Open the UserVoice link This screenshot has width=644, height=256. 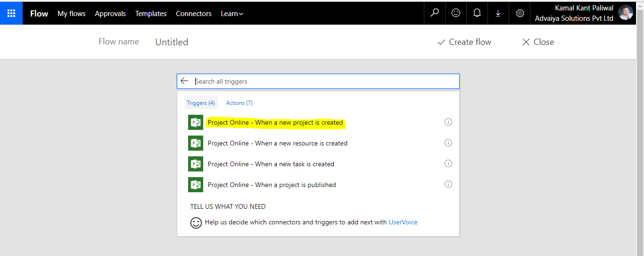403,222
